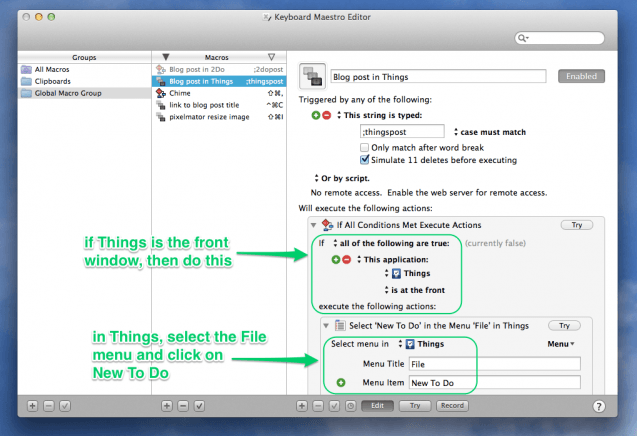
Task: Toggle action enabled checkmark button
Action: [x=334, y=406]
